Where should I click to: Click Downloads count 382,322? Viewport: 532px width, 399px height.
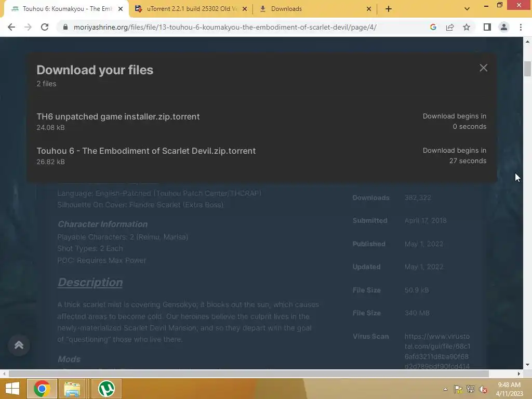(x=418, y=198)
